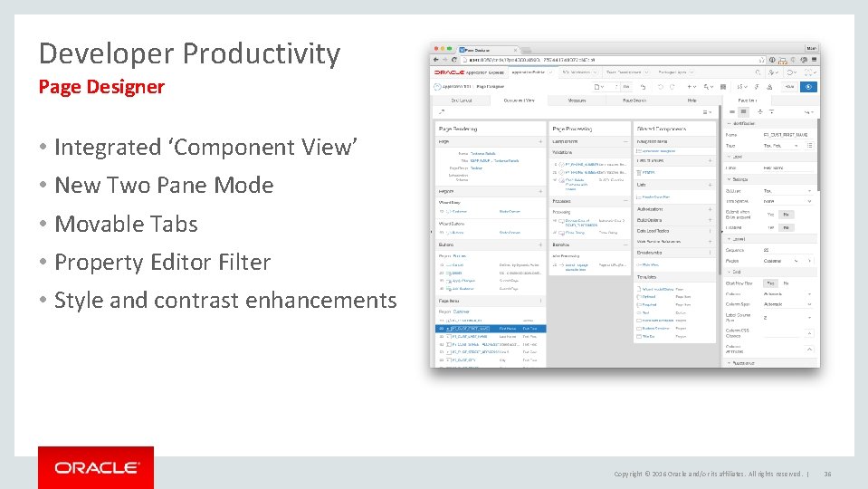Viewport: 868px width, 489px height.
Task: Switch to the Messages tab
Action: [x=577, y=101]
